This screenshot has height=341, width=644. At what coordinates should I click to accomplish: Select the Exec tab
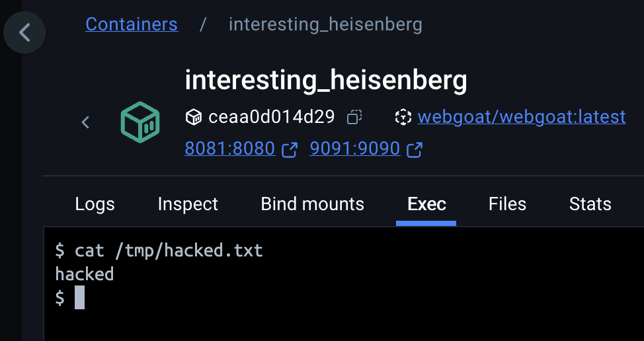pos(426,204)
